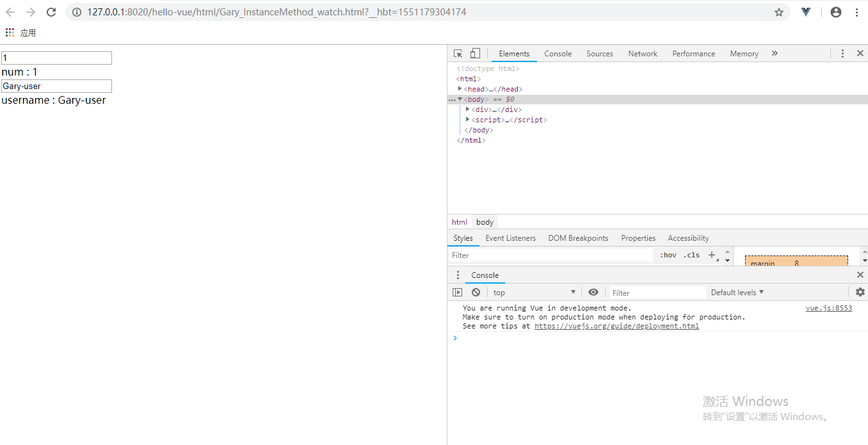
Task: Open the Performance tab
Action: point(693,54)
